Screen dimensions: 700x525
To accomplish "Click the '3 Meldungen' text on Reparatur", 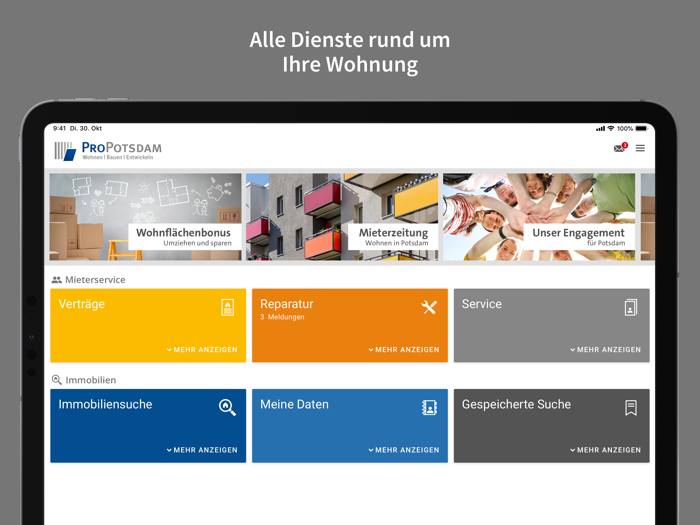I will coord(282,317).
